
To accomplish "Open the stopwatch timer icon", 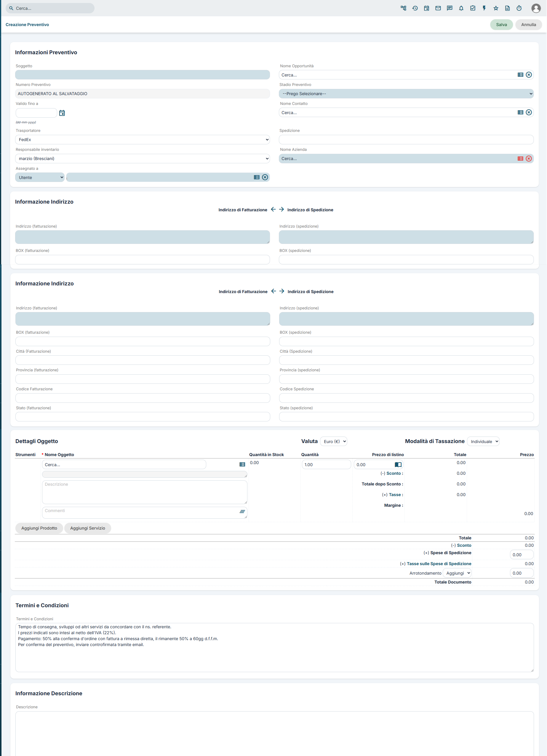I will [519, 8].
